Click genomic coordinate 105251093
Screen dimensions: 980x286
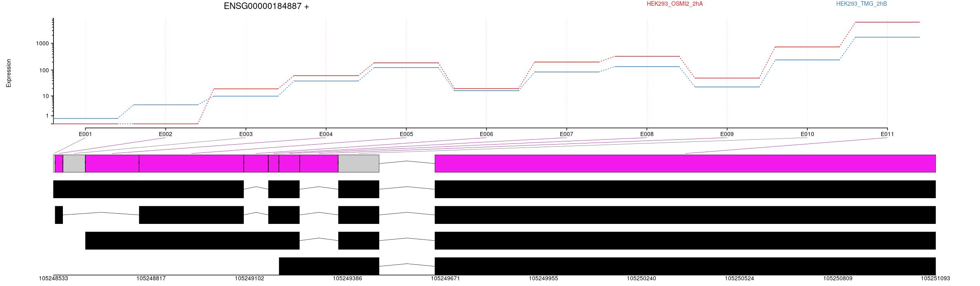tap(935, 278)
